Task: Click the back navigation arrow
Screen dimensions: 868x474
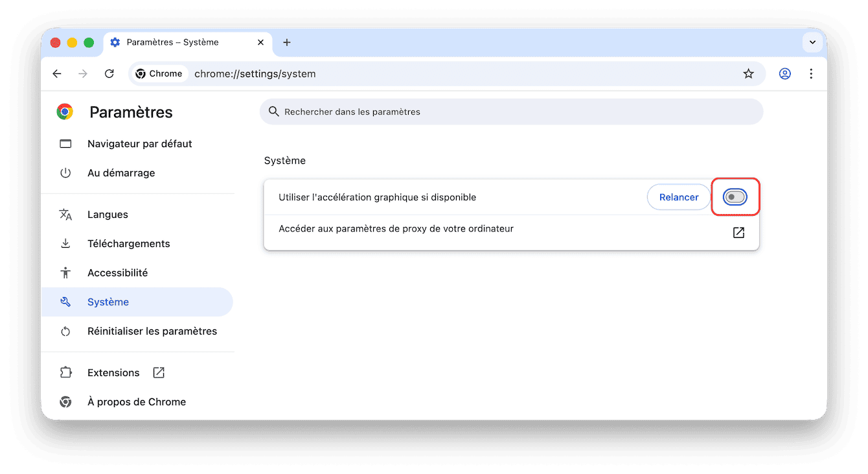Action: coord(57,74)
